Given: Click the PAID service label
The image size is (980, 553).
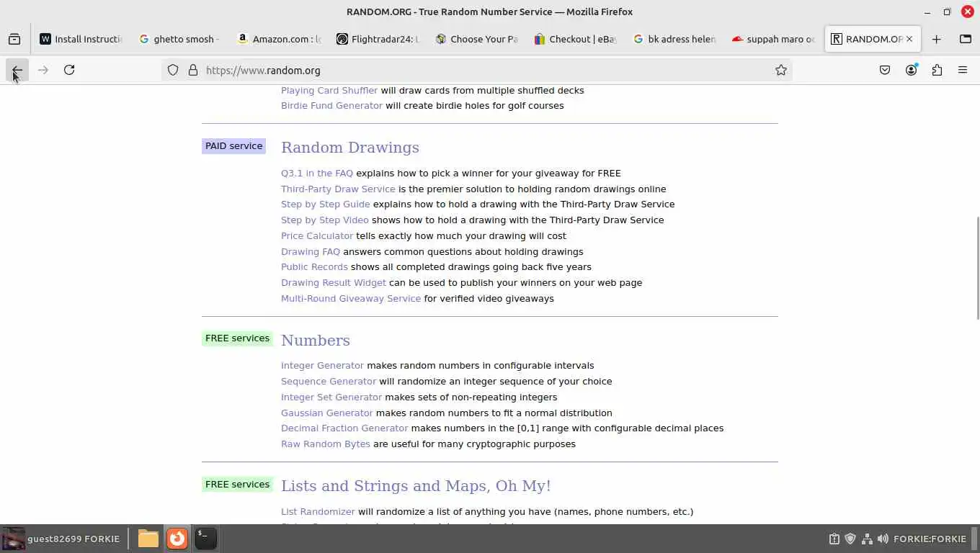Looking at the screenshot, I should 234,146.
